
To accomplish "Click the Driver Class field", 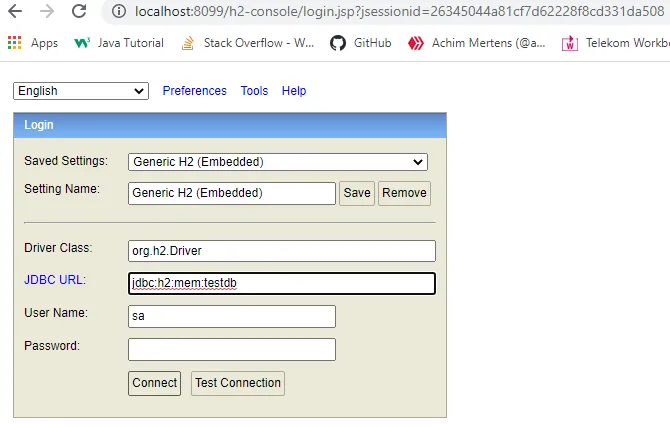I will pos(282,251).
